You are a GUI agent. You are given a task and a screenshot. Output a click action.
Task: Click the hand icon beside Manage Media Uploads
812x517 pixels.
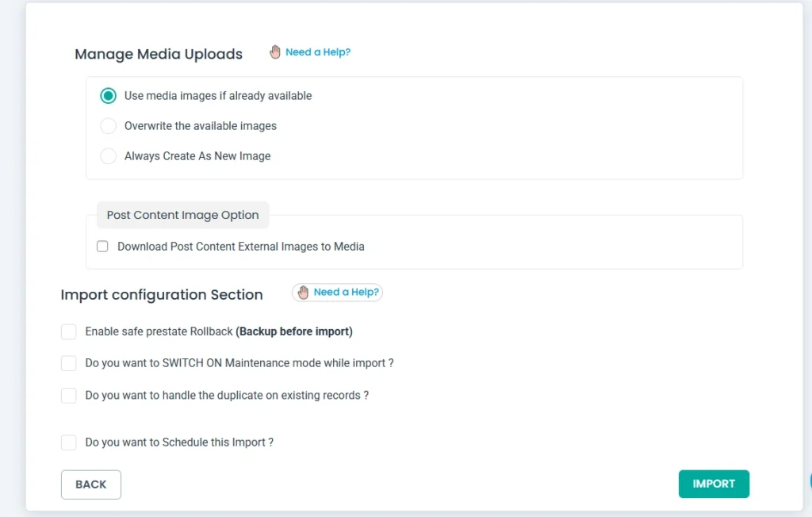[x=275, y=52]
